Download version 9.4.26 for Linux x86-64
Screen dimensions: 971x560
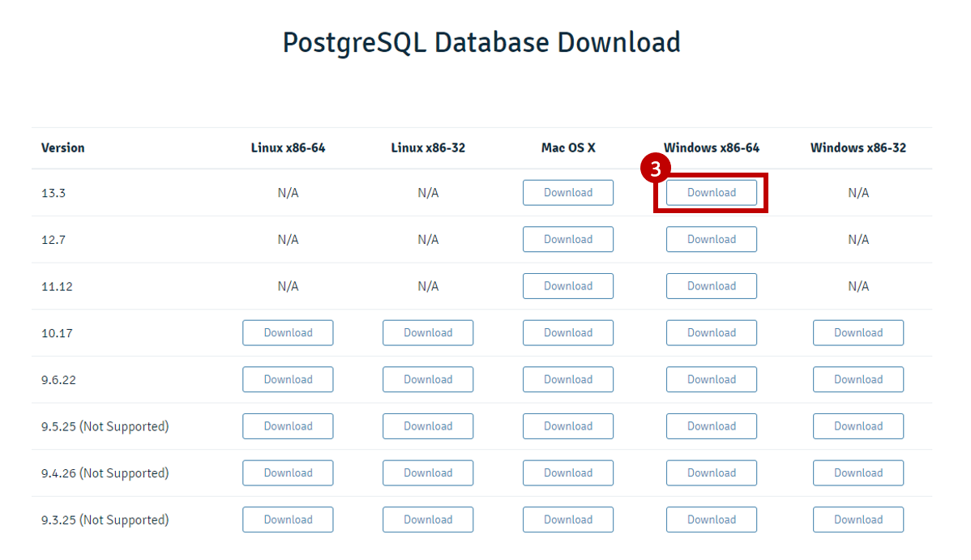[288, 473]
